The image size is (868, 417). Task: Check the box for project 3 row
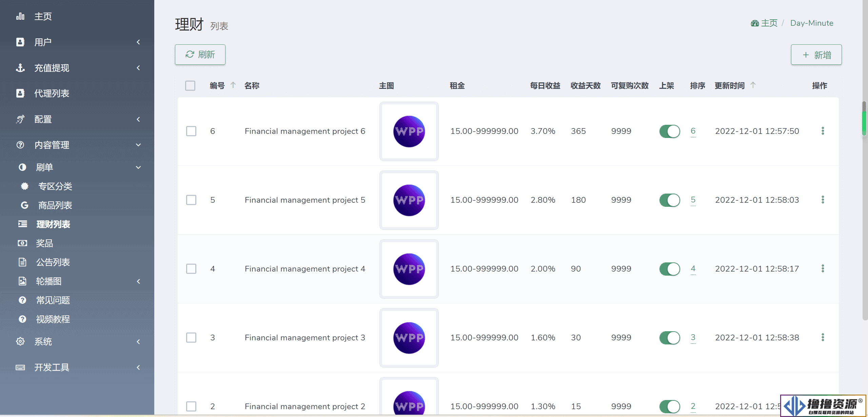coord(191,338)
